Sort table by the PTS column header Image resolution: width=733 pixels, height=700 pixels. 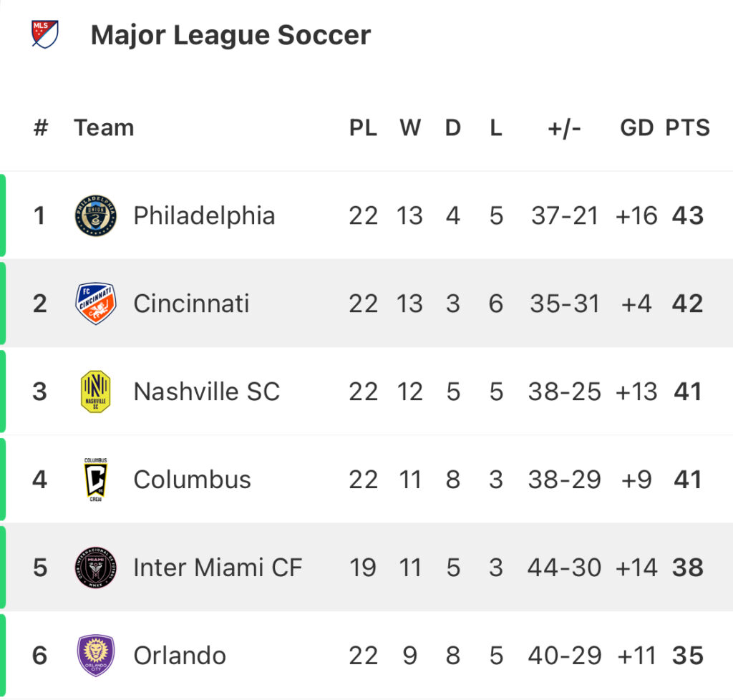point(688,127)
